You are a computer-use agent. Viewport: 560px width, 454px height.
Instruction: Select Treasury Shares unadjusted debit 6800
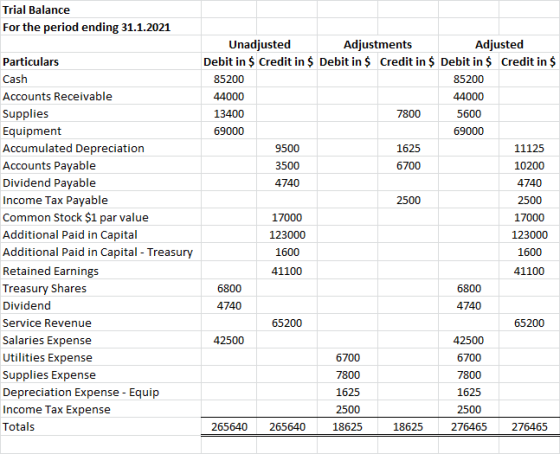(x=229, y=288)
